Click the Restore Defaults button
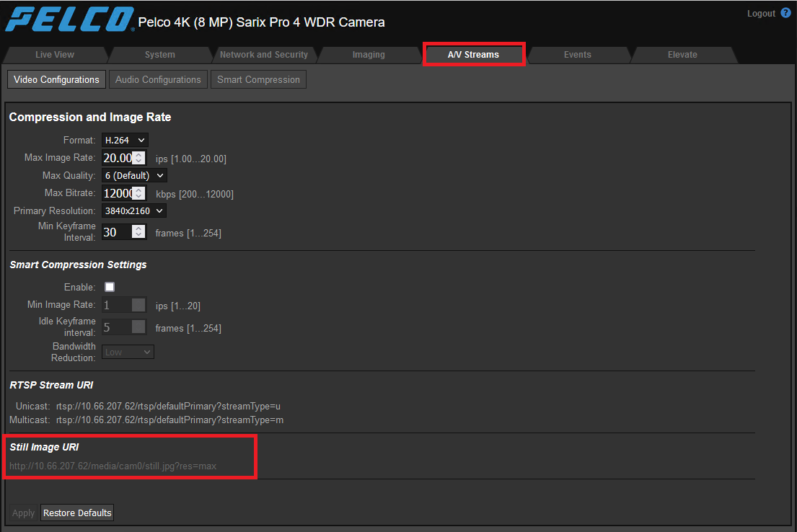 click(x=77, y=513)
